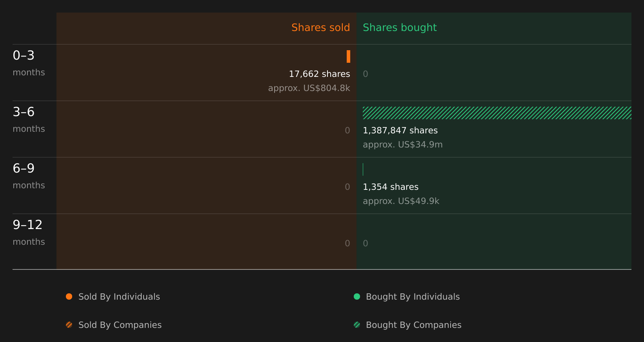Click the green hatched 3–6 months bought bar
Viewport: 644px width, 342px height.
pyautogui.click(x=497, y=113)
